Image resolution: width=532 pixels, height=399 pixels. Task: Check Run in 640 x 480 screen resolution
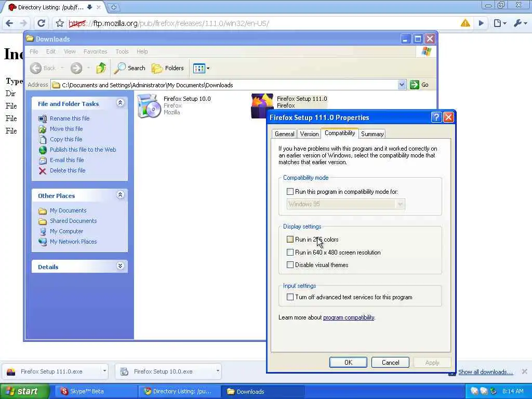pyautogui.click(x=290, y=252)
